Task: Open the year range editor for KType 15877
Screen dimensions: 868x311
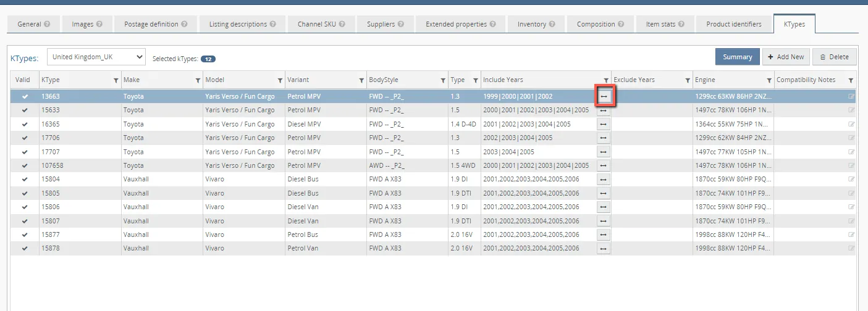Action: coord(604,234)
